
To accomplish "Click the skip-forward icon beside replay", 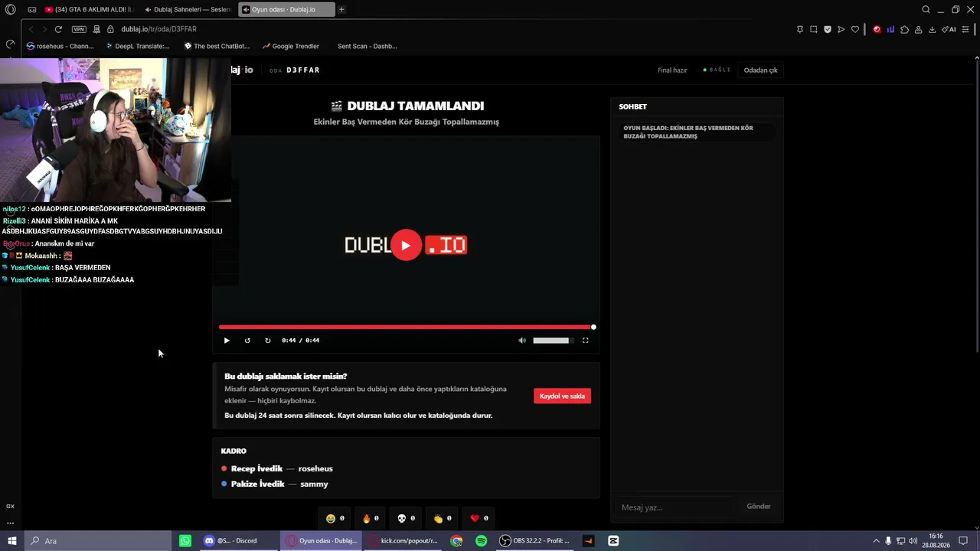I will [268, 341].
